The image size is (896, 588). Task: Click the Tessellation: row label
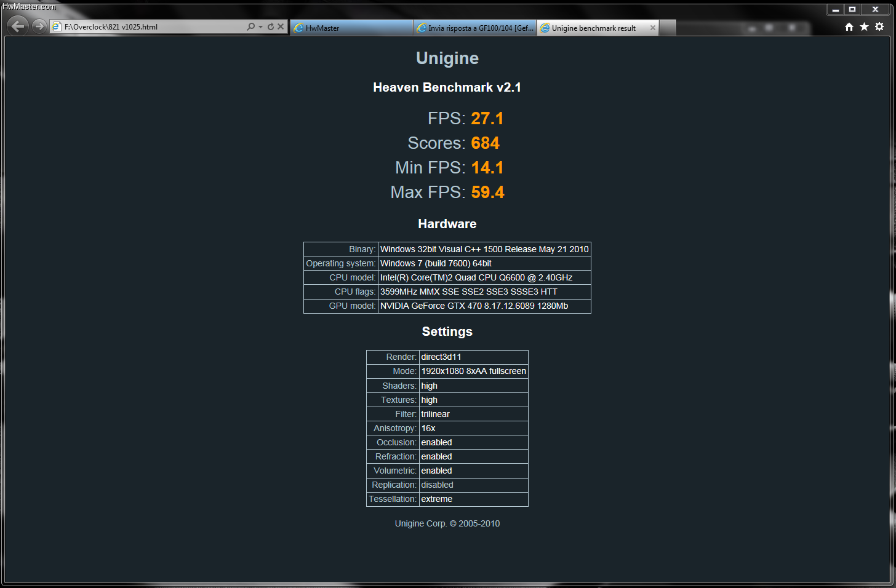(393, 499)
